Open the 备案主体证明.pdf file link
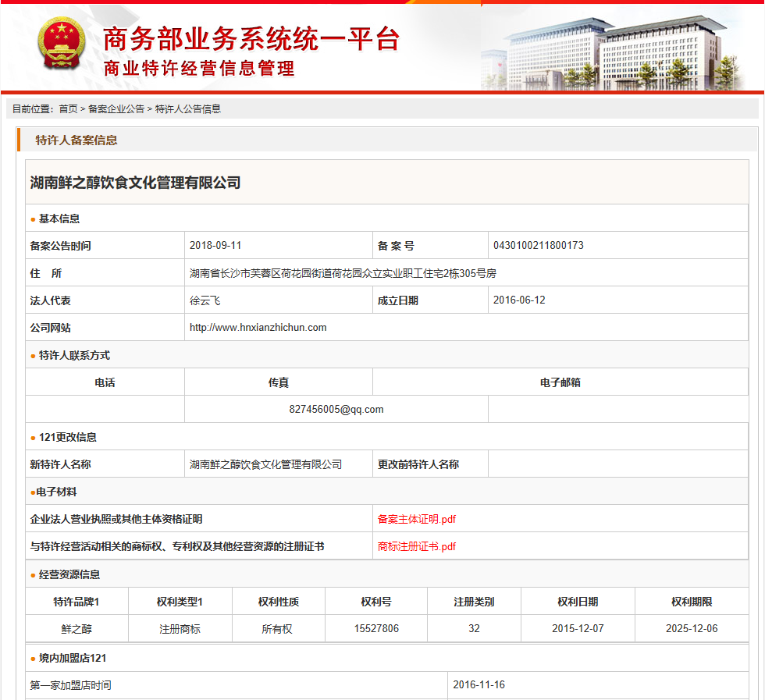765x700 pixels. [x=416, y=519]
